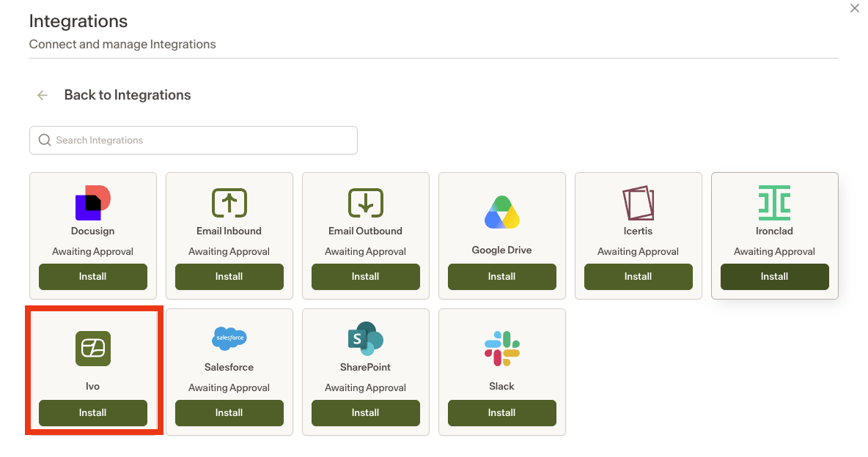Click the Email Outbound download icon
Image resolution: width=868 pixels, height=457 pixels.
[x=365, y=202]
